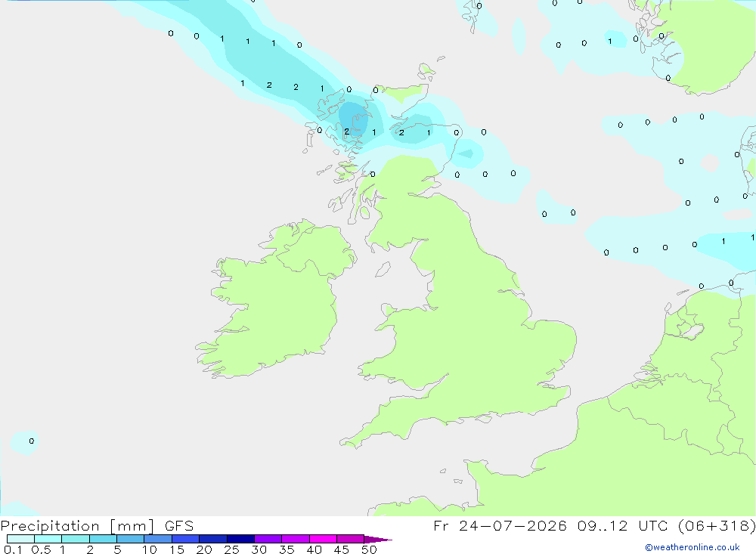This screenshot has height=554, width=756.
Task: Click the "(06+318)" forecast run text
Action: point(717,525)
